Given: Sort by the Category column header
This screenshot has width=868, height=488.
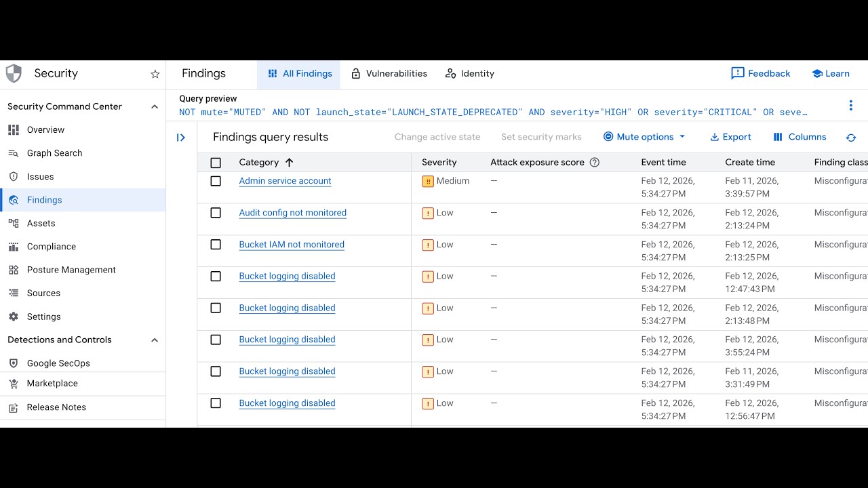Looking at the screenshot, I should pos(259,163).
